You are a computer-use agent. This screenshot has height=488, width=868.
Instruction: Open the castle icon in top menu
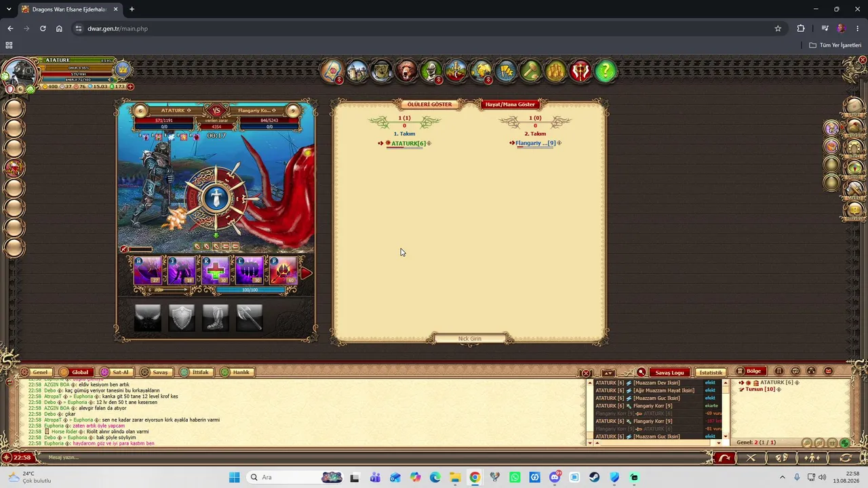click(357, 70)
